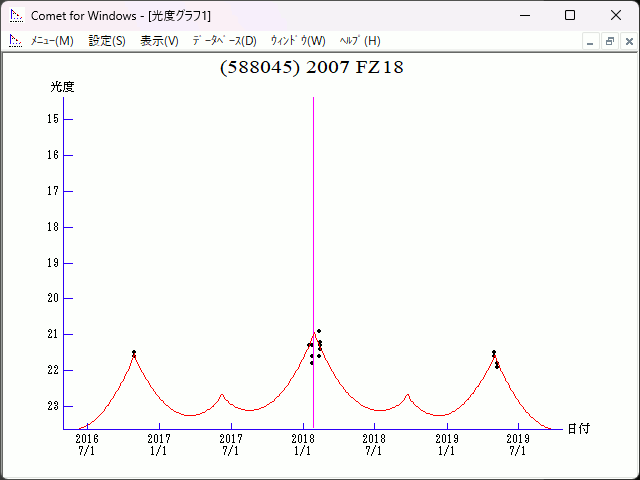640x480 pixels.
Task: Minimize the inner 光度グラフ1 child window
Action: (x=591, y=41)
